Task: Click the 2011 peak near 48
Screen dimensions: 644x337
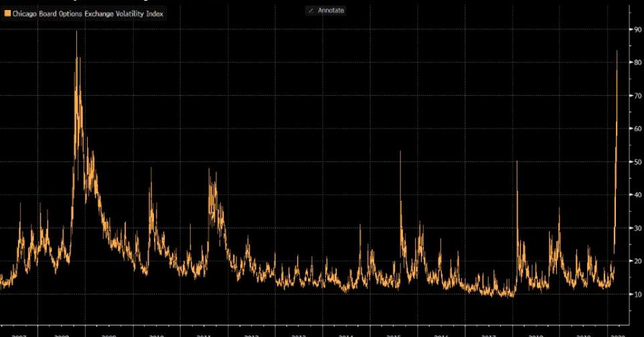Action: pos(209,169)
